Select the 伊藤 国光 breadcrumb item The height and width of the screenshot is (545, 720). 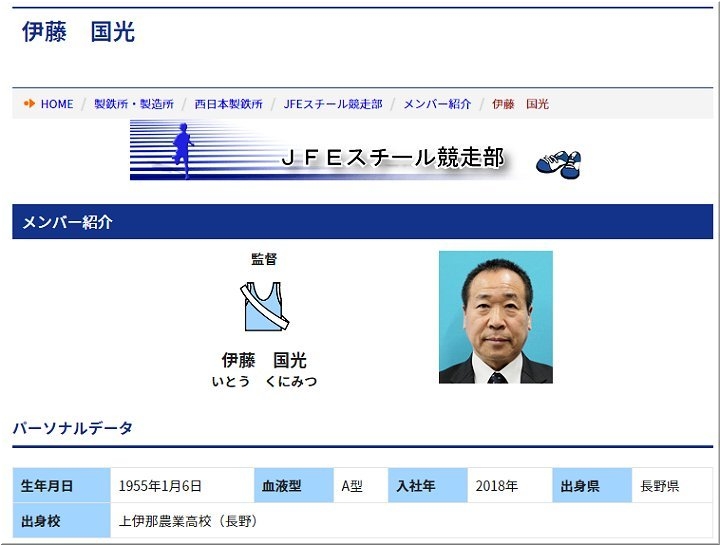(520, 104)
